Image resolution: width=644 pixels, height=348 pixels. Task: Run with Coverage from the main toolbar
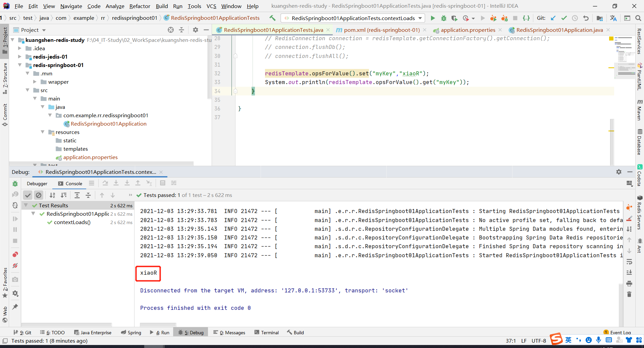pos(454,18)
